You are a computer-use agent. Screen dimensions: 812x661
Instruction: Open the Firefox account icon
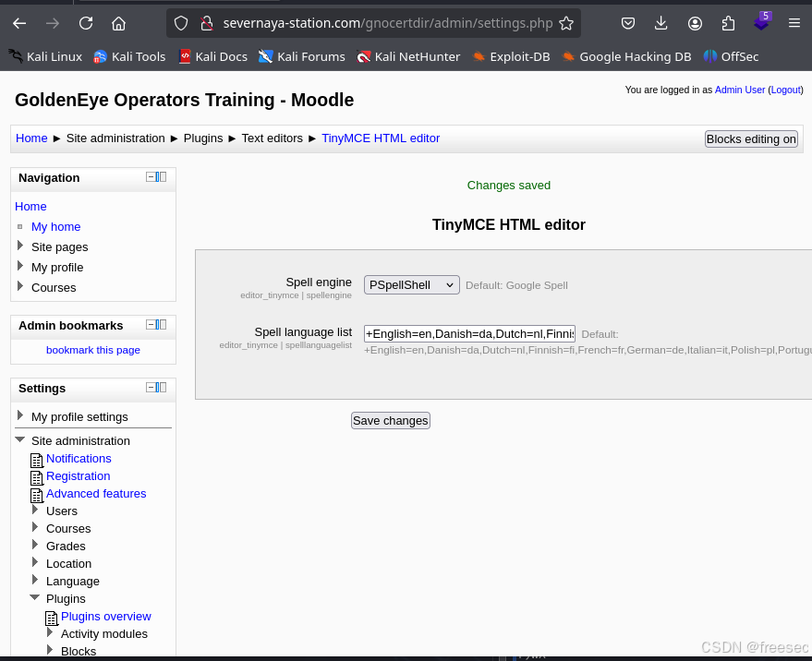click(x=695, y=23)
